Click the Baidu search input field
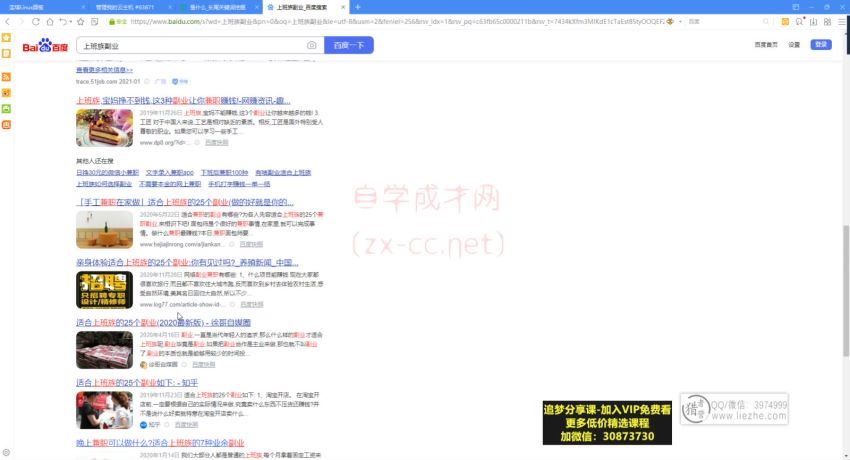The width and height of the screenshot is (850, 460). (190, 45)
